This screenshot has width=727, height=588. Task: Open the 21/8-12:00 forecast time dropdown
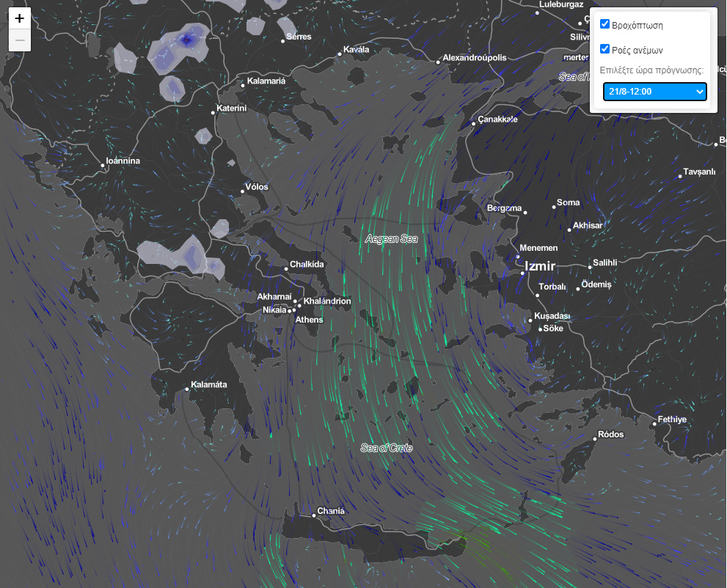coord(654,92)
